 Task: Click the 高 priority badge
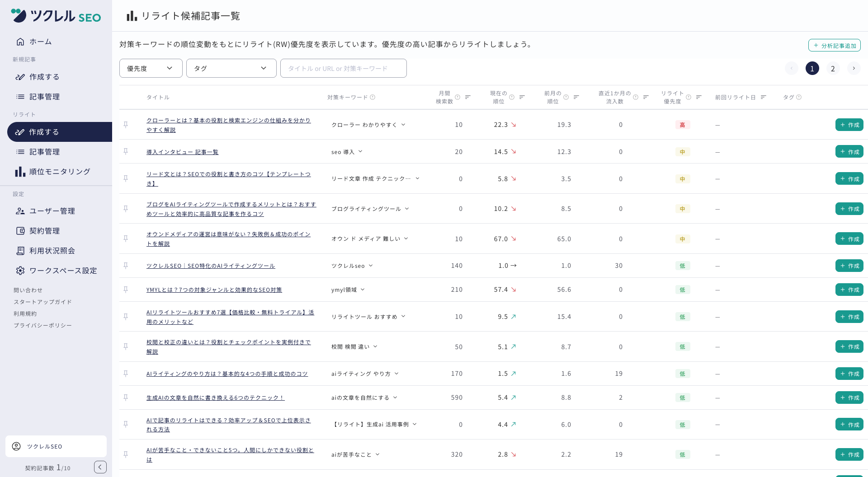click(682, 125)
